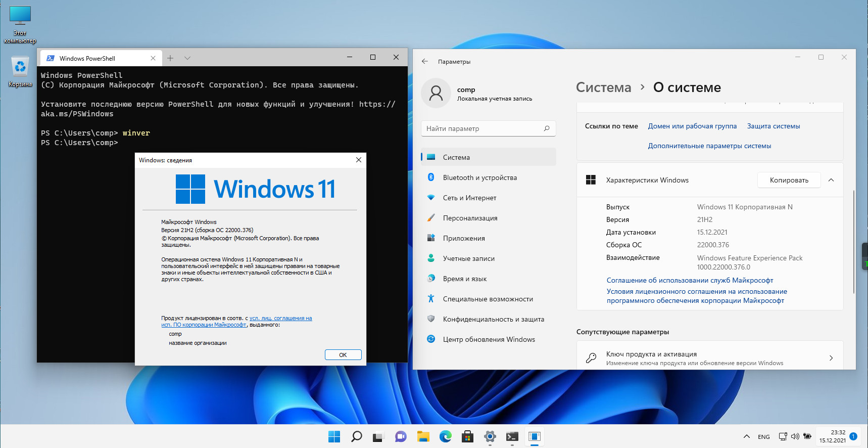Open 'Домен или рабочая группа' link
Screen dimensions: 868x448
click(692, 126)
